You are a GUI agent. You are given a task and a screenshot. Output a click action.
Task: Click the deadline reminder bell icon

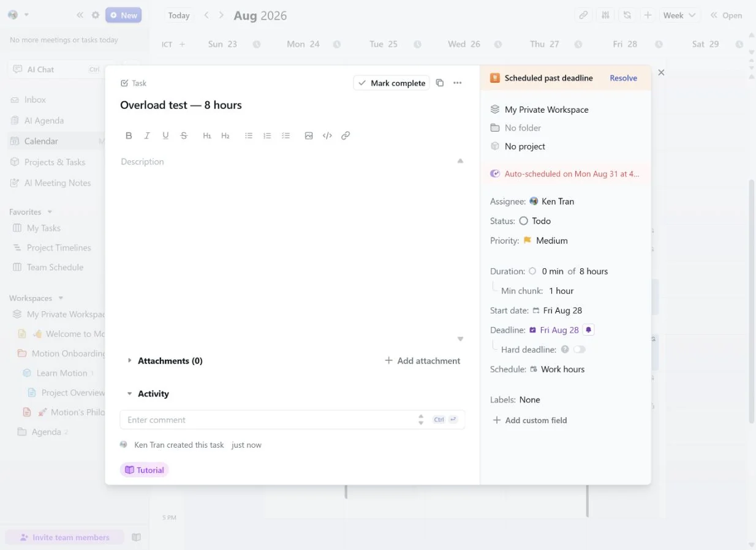click(x=588, y=330)
